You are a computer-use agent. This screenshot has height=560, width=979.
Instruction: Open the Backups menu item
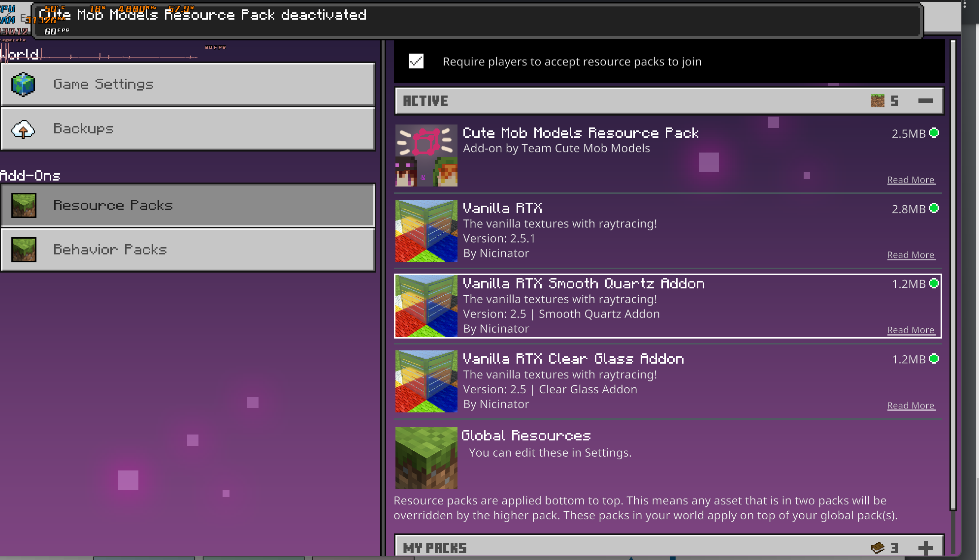[187, 129]
